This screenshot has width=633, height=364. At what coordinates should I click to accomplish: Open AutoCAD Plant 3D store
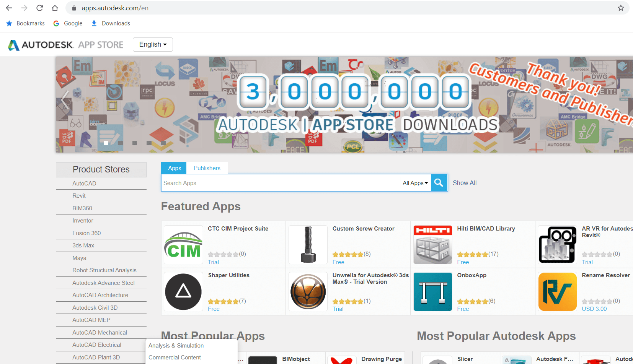point(101,357)
